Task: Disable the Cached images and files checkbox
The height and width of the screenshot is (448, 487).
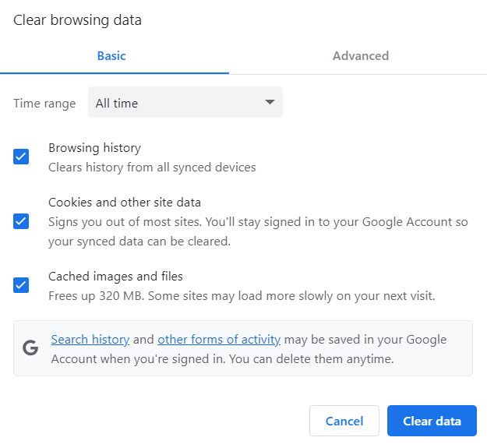Action: (x=21, y=285)
